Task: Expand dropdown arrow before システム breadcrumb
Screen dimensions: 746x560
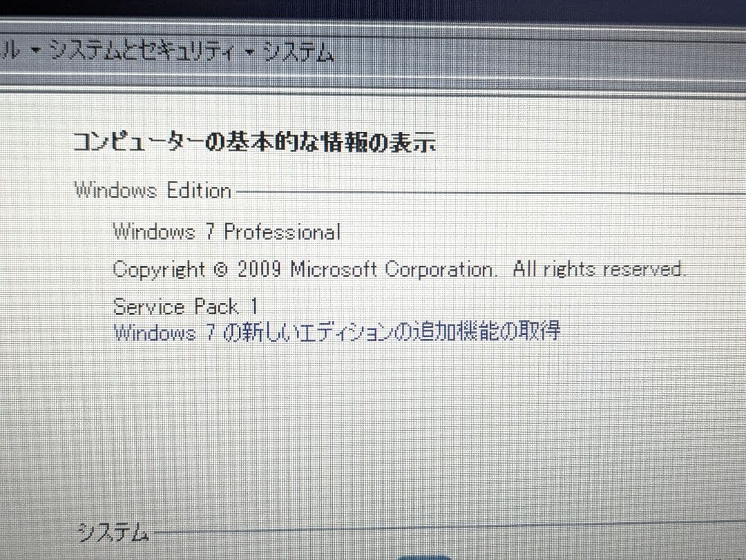Action: [x=250, y=52]
